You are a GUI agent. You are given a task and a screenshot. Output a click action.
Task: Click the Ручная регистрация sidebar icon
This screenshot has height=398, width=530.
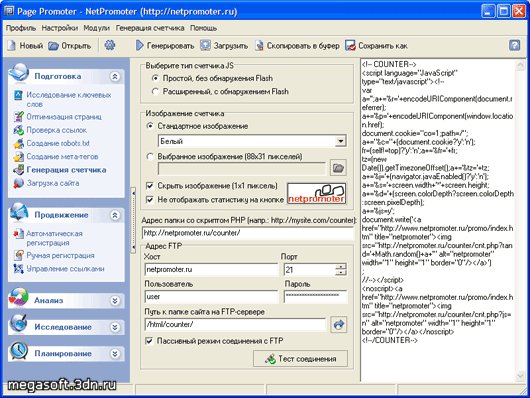19,255
